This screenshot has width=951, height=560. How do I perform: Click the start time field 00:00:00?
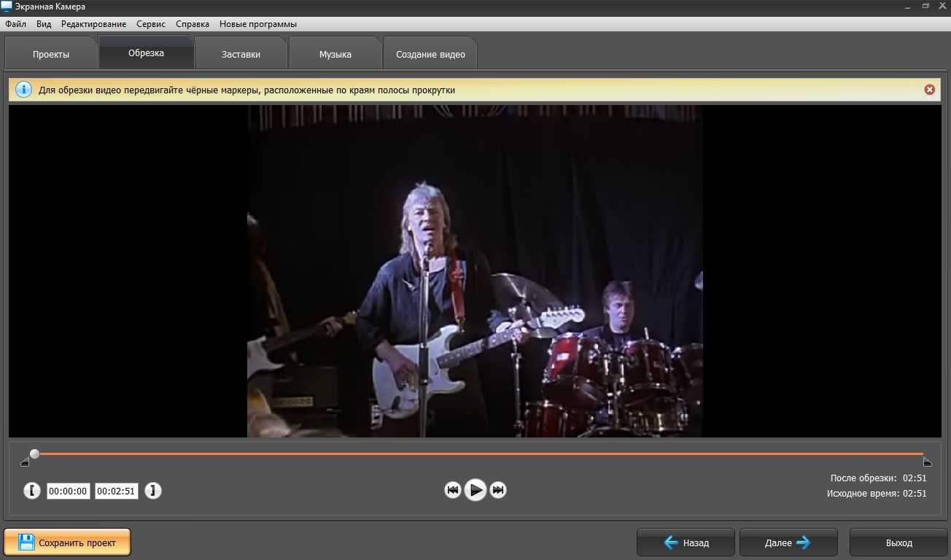click(x=69, y=491)
